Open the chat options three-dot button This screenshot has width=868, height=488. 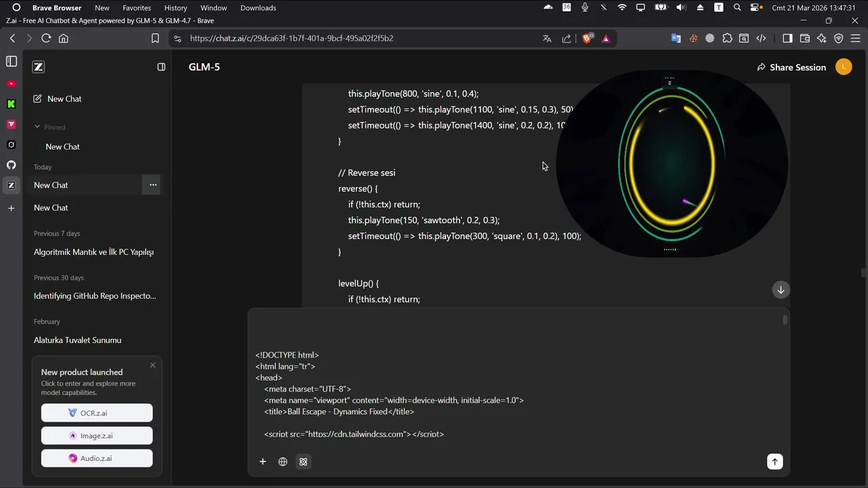tap(153, 185)
